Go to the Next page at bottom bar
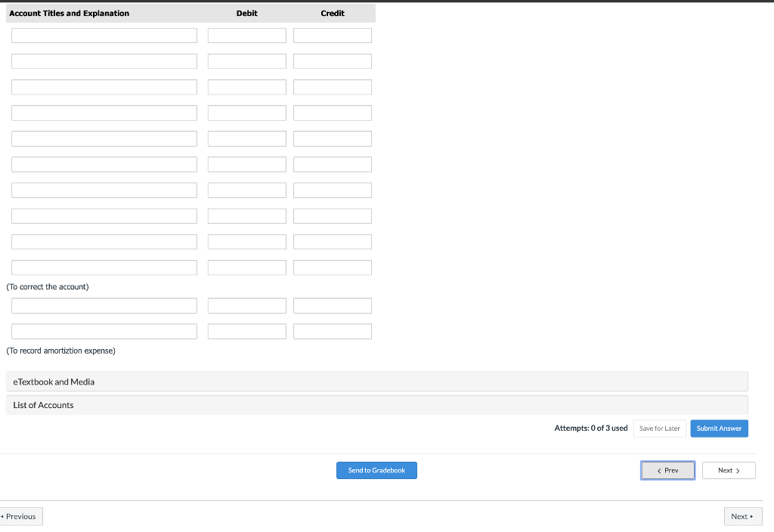Viewport: 774px width, 532px height. 743,516
